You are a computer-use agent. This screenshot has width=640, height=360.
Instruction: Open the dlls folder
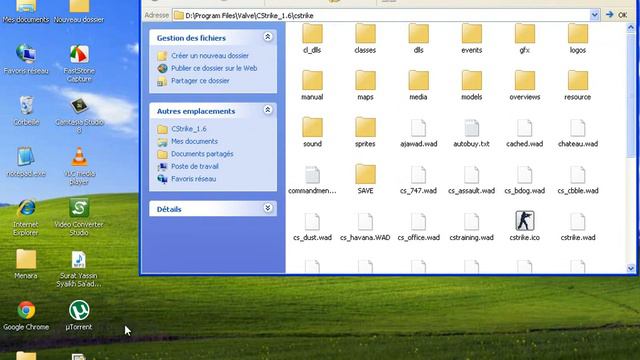click(x=418, y=39)
